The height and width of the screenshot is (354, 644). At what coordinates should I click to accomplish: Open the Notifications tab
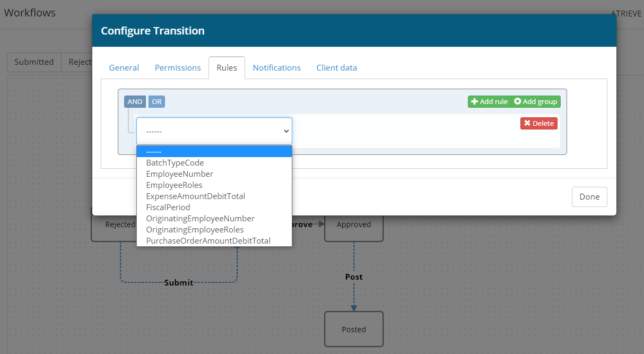276,68
